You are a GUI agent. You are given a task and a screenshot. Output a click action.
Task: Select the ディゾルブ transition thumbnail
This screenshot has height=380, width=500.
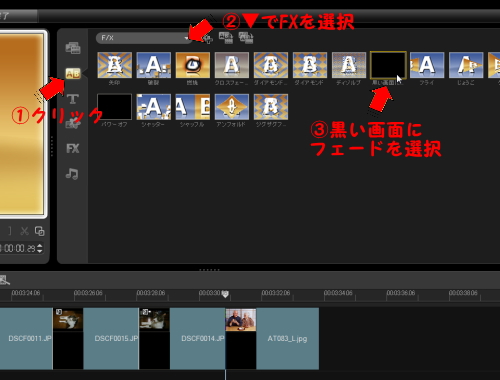click(x=349, y=65)
